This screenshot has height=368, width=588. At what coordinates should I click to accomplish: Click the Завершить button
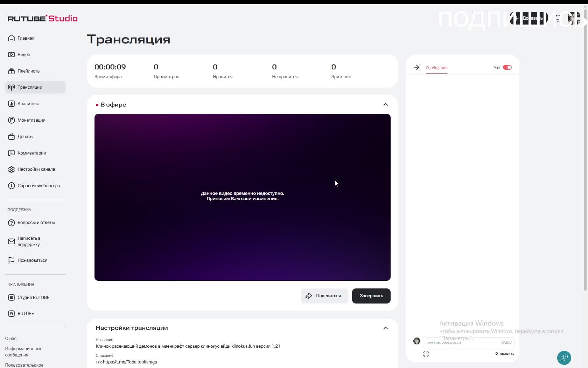[371, 296]
